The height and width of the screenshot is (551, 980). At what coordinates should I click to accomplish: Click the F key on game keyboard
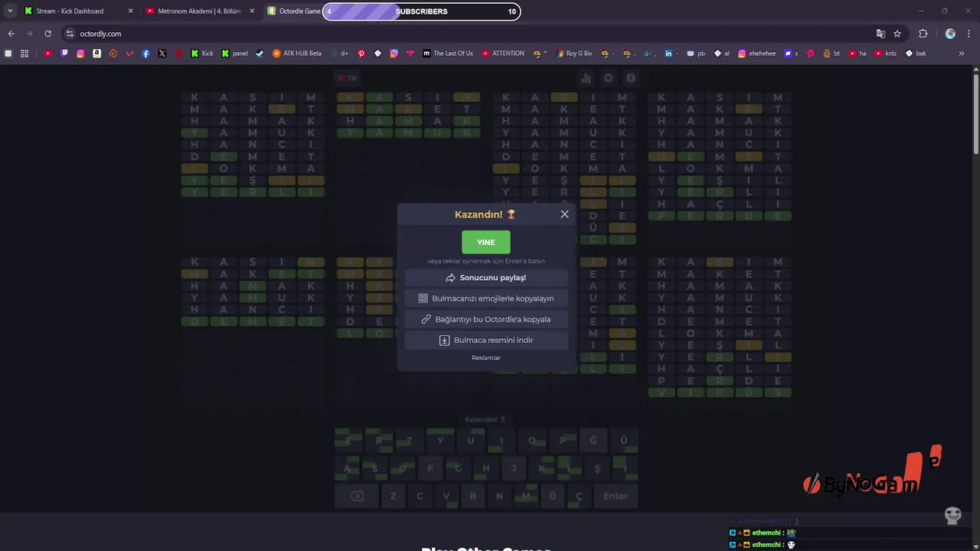[x=430, y=468]
